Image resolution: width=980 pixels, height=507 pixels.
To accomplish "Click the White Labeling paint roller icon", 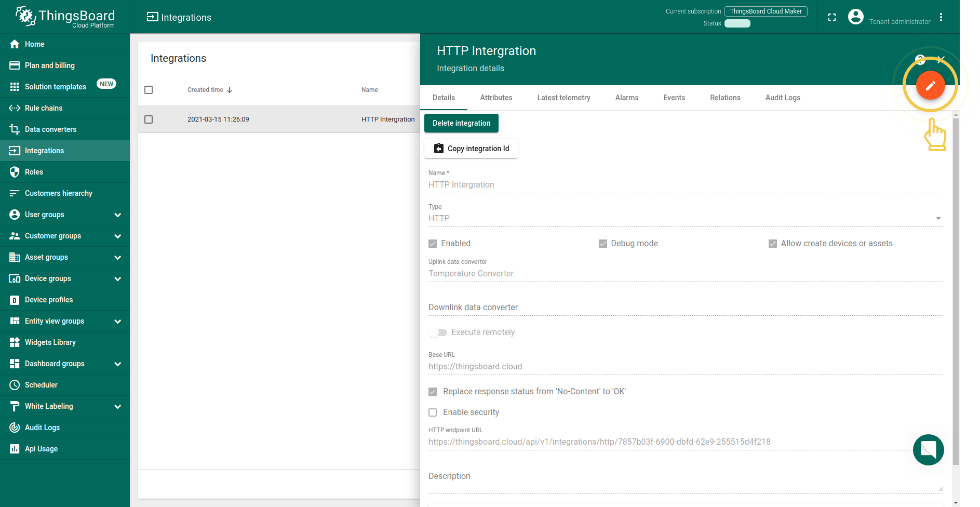I will 15,406.
